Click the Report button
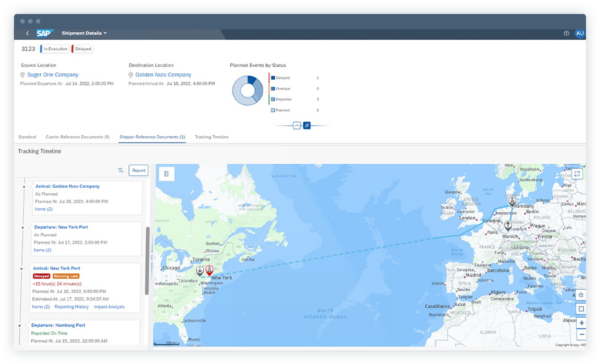 [138, 170]
